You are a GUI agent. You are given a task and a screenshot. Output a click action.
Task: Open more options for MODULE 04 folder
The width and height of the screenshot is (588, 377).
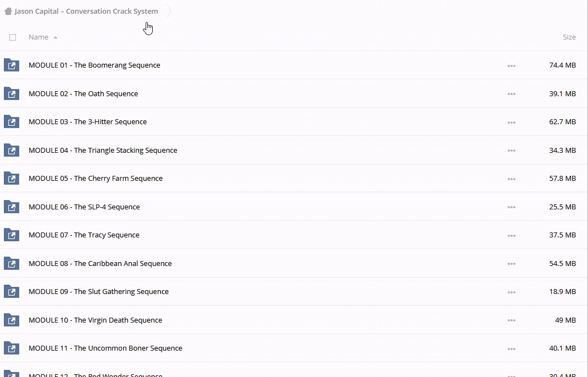click(x=511, y=151)
